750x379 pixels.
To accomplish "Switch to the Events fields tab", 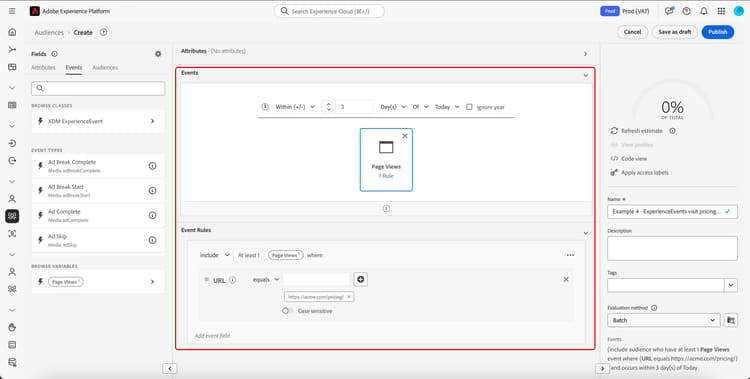I will pyautogui.click(x=74, y=67).
